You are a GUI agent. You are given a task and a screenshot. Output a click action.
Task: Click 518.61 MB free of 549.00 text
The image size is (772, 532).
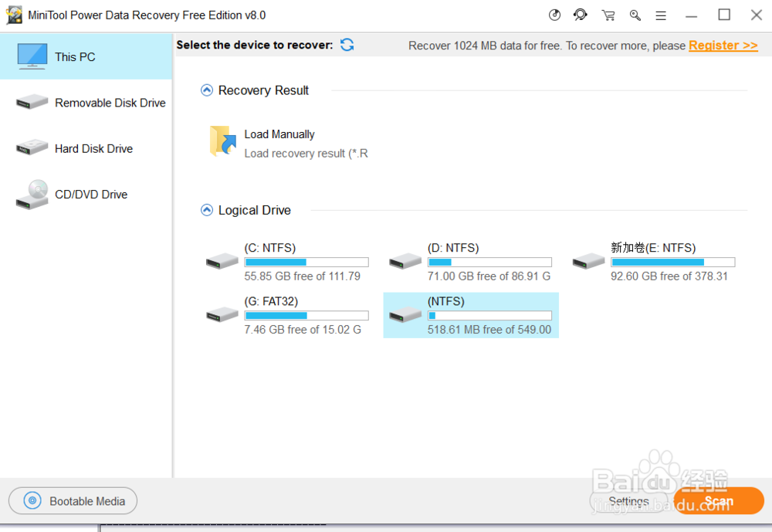489,330
